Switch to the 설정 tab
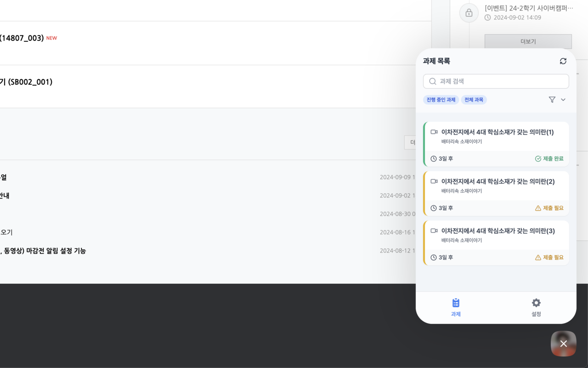Screen dimensions: 588x368 point(536,307)
